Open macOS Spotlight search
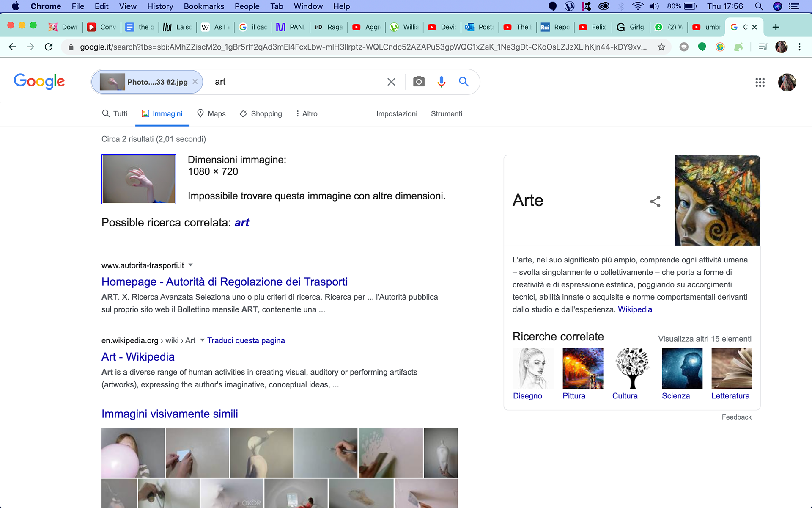The image size is (812, 508). [759, 6]
